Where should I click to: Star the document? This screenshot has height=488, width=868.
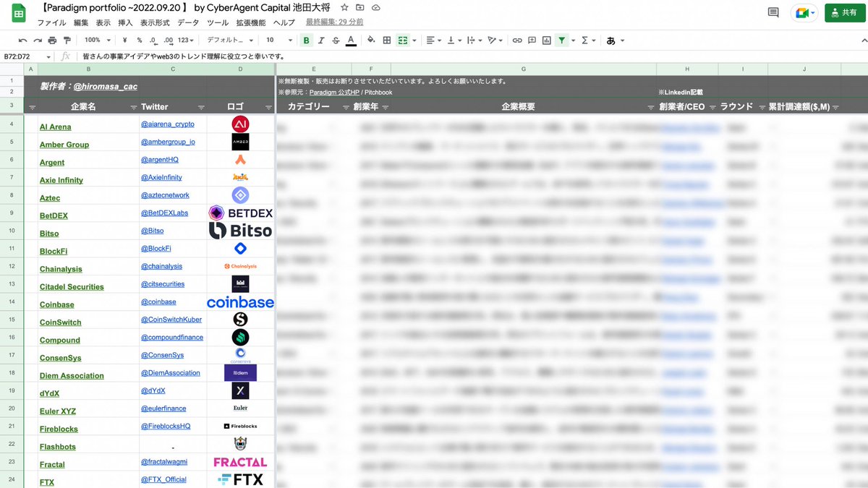(344, 8)
